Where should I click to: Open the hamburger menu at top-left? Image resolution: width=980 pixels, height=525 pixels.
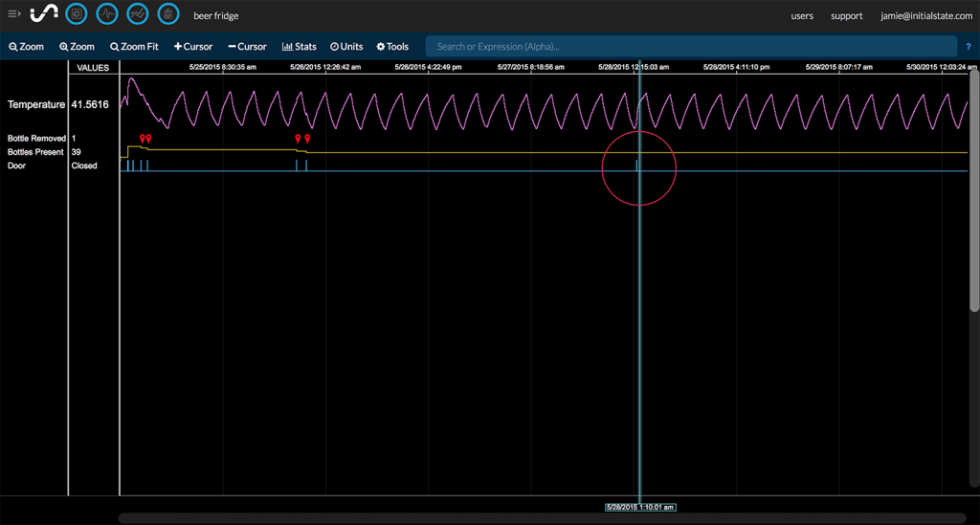click(x=14, y=14)
